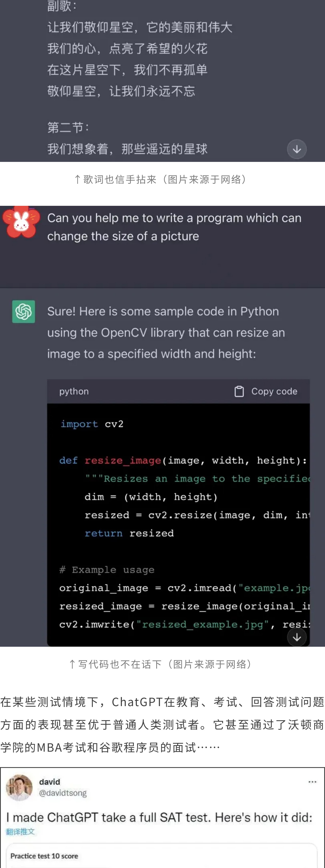Click the user prompt 'Can you help me'
Image resolution: width=325 pixels, height=868 pixels.
174,227
